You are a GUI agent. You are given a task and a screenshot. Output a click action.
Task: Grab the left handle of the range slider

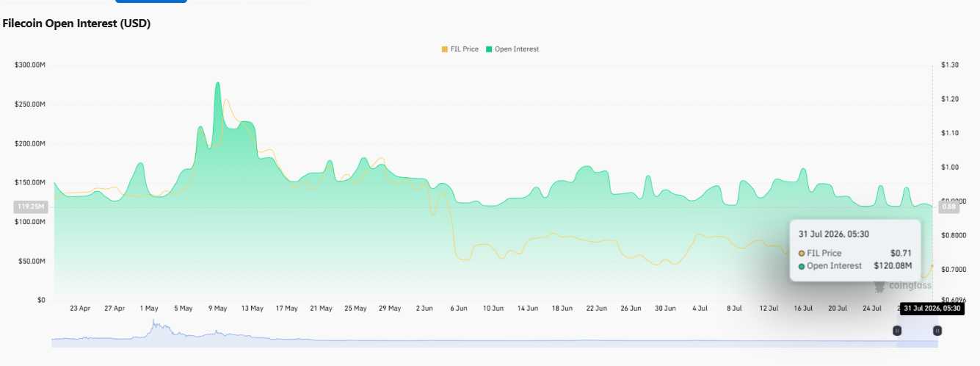[897, 331]
